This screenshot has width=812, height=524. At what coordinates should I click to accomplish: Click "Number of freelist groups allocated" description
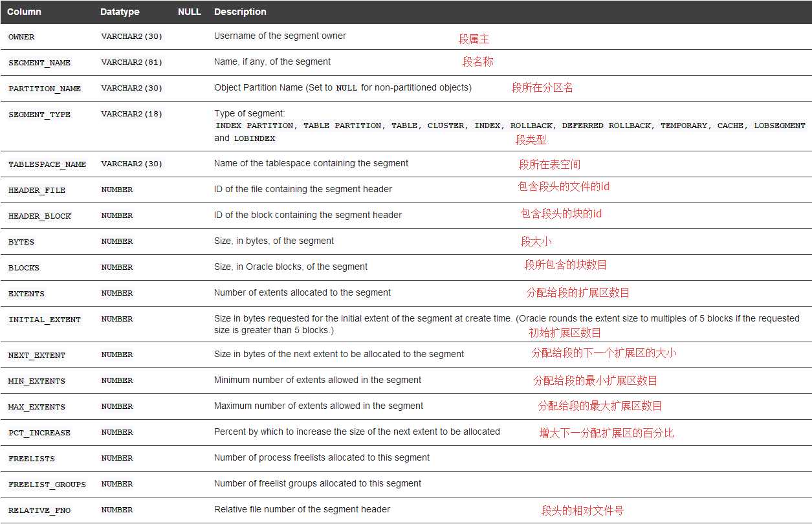(x=318, y=483)
